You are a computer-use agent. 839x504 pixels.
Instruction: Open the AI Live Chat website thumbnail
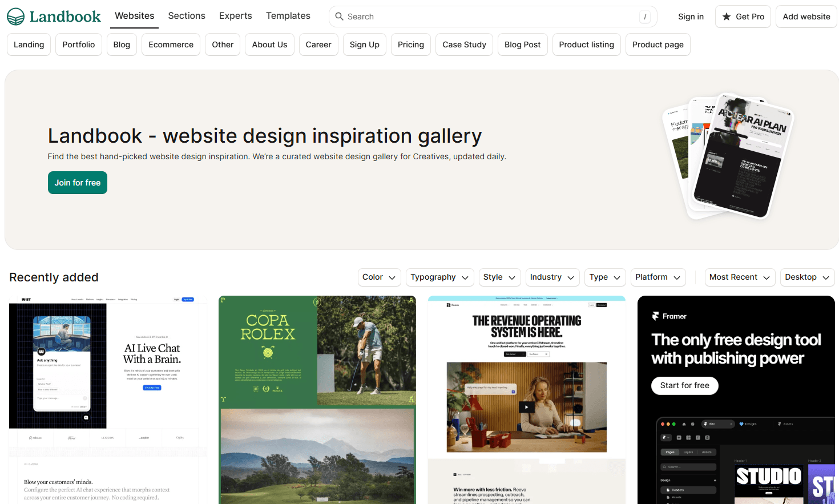click(x=108, y=400)
